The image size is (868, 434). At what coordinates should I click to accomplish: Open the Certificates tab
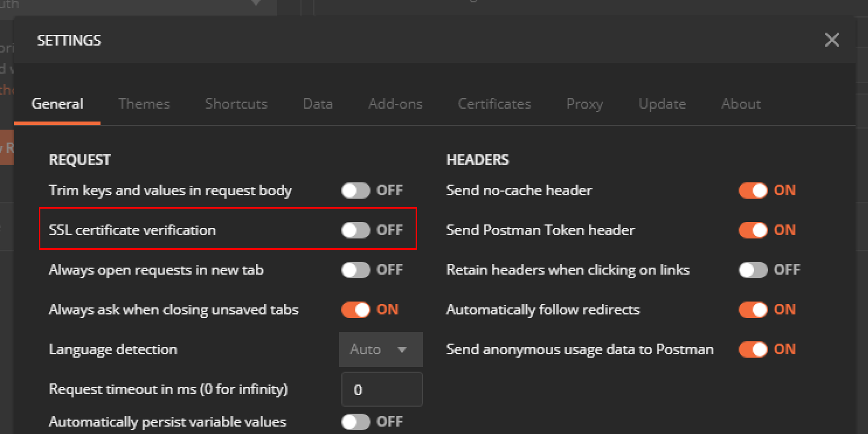click(x=494, y=104)
